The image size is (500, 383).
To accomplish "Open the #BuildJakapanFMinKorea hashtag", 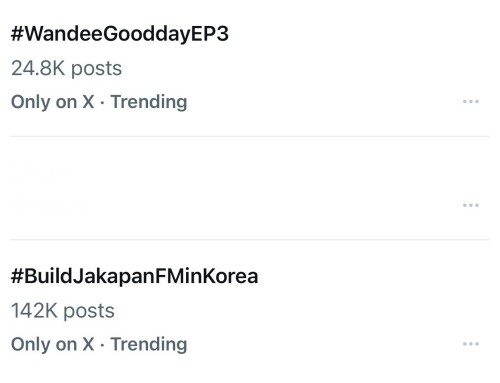I will [x=134, y=277].
